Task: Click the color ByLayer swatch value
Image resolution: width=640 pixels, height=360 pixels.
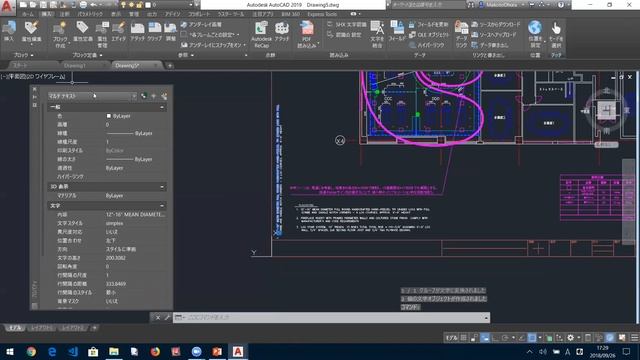Action: (118, 116)
